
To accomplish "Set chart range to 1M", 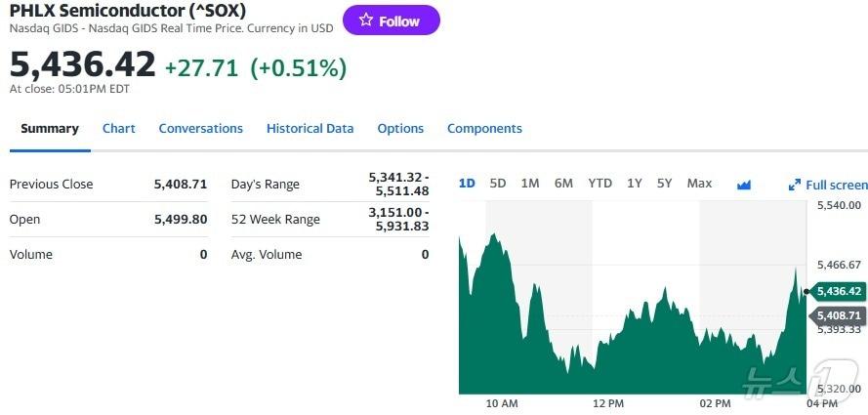I will tap(530, 184).
